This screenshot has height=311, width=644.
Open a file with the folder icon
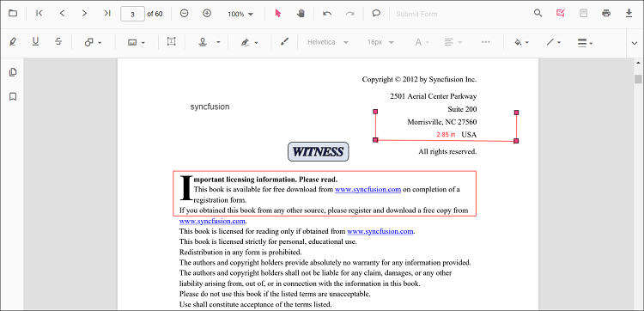tap(13, 14)
